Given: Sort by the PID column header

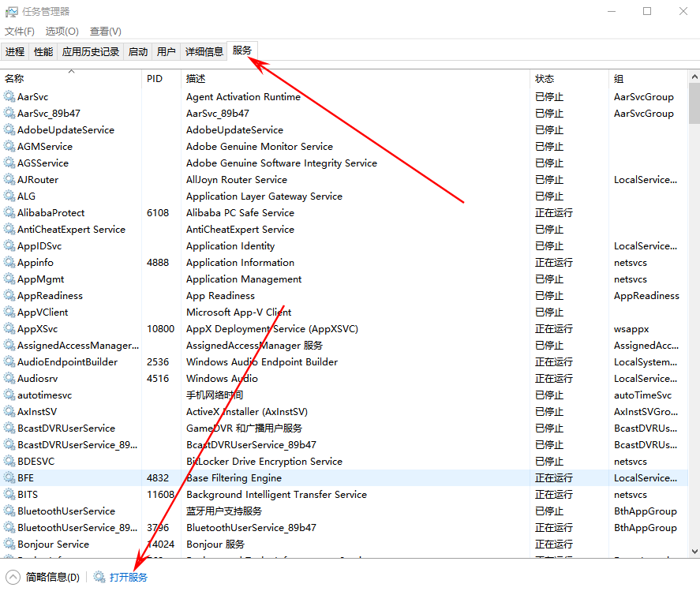Looking at the screenshot, I should 161,79.
